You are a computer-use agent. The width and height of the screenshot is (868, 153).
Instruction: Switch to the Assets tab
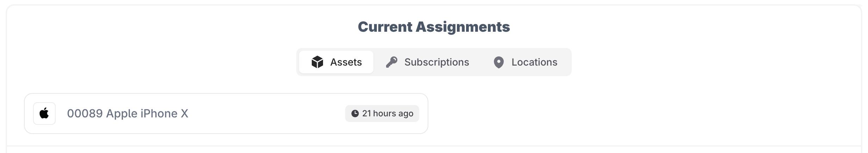coord(336,62)
